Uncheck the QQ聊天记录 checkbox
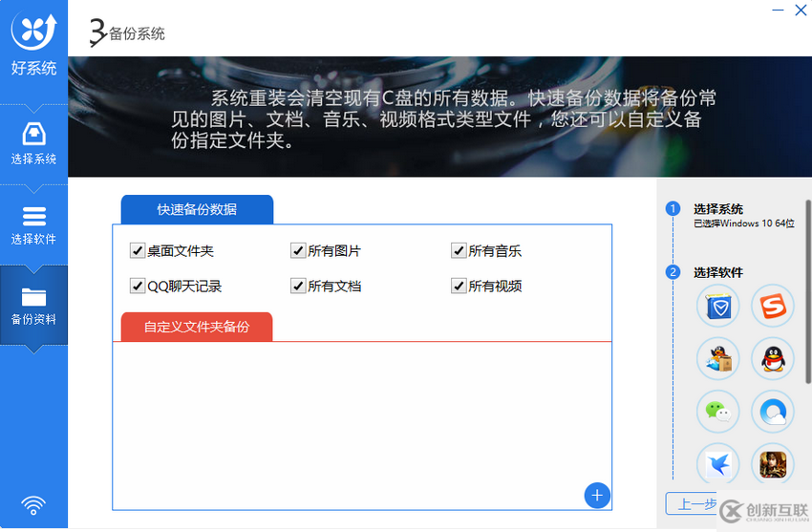This screenshot has height=532, width=812. point(138,286)
